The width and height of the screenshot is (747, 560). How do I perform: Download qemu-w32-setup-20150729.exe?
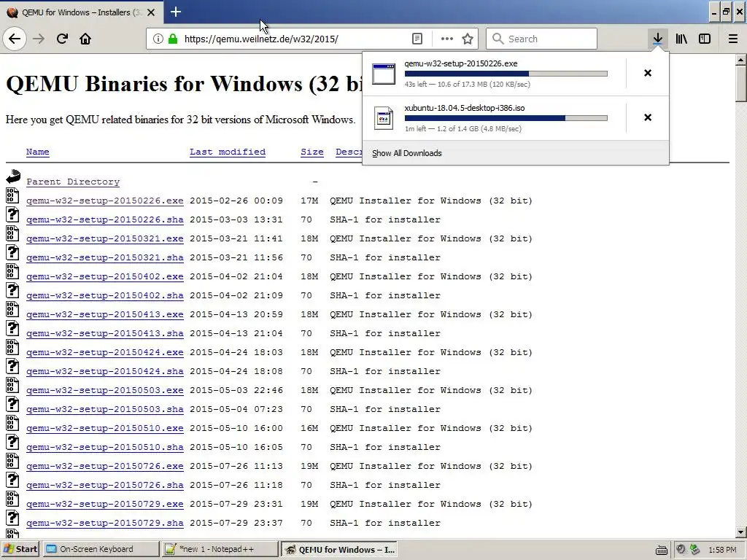click(x=105, y=505)
